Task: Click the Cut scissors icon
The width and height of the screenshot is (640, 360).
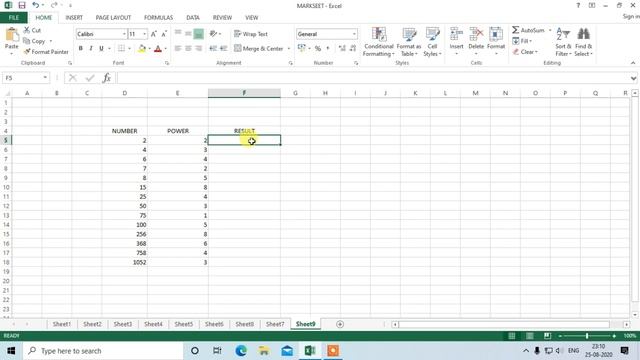Action: tap(27, 30)
